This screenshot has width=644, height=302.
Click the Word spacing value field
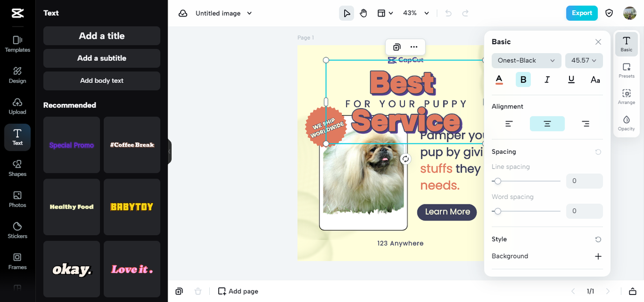click(584, 211)
